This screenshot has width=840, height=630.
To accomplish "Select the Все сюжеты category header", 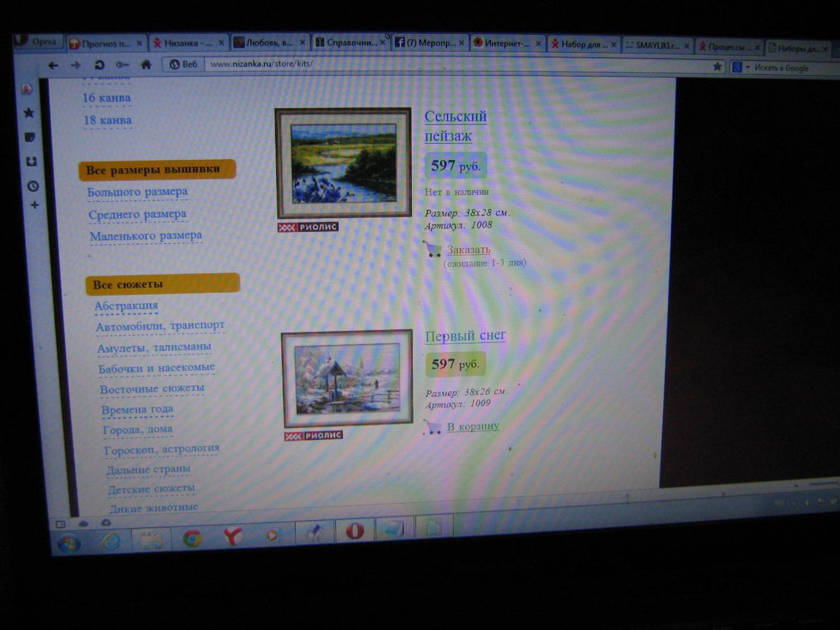I will [162, 284].
